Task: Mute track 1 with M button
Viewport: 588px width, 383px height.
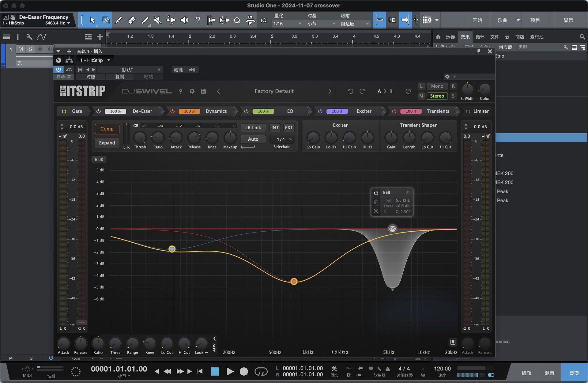Action: [21, 49]
